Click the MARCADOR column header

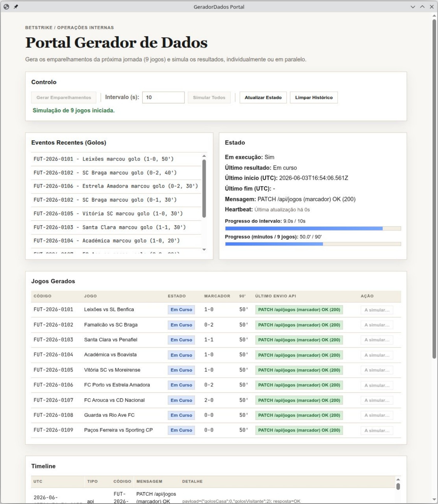pos(217,296)
